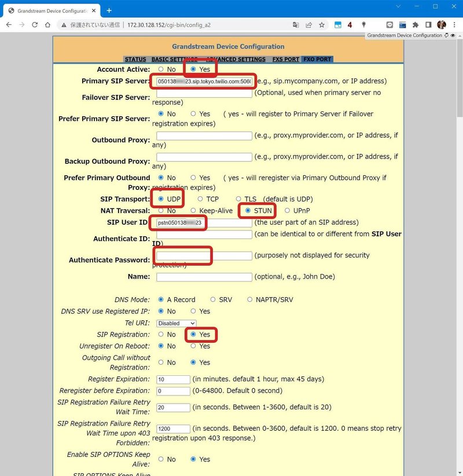Screen dimensions: 463x476
Task: Close the Grandstream Device Configuration tab
Action: click(x=94, y=10)
